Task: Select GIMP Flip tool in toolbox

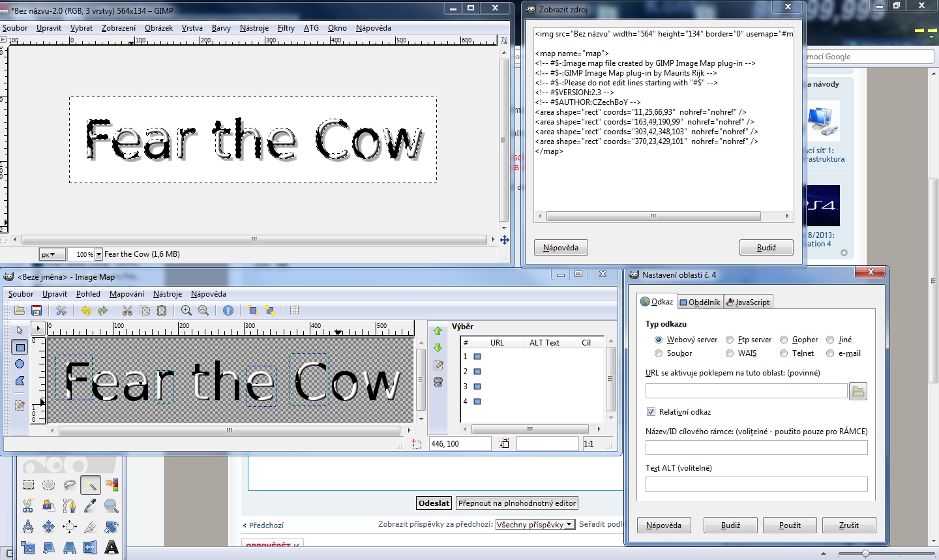Action: pyautogui.click(x=91, y=548)
